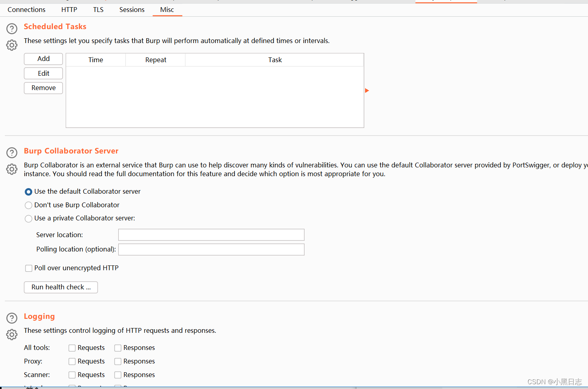Run the Collaborator health check
Screen dimensions: 588x389
pos(61,287)
